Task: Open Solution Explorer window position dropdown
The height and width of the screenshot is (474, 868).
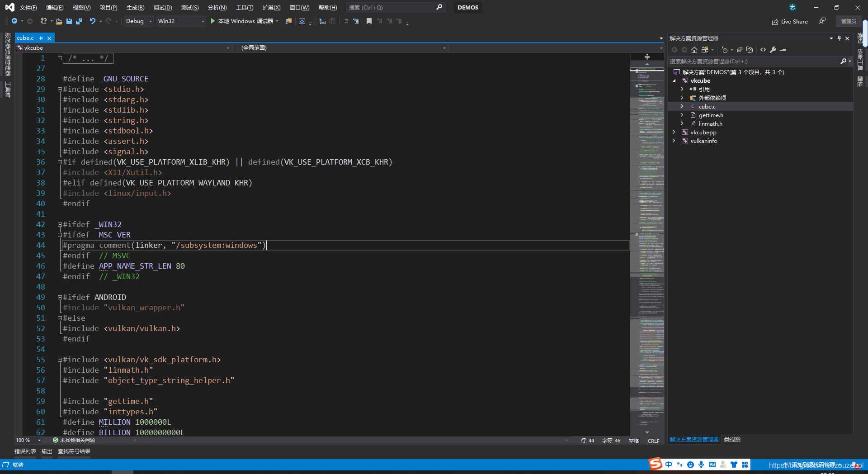Action: click(x=831, y=38)
